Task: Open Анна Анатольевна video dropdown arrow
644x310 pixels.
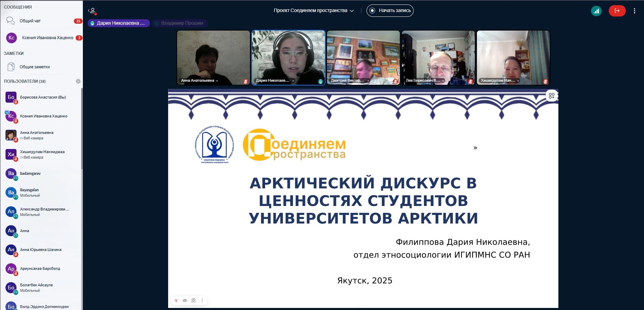Action: pyautogui.click(x=217, y=81)
